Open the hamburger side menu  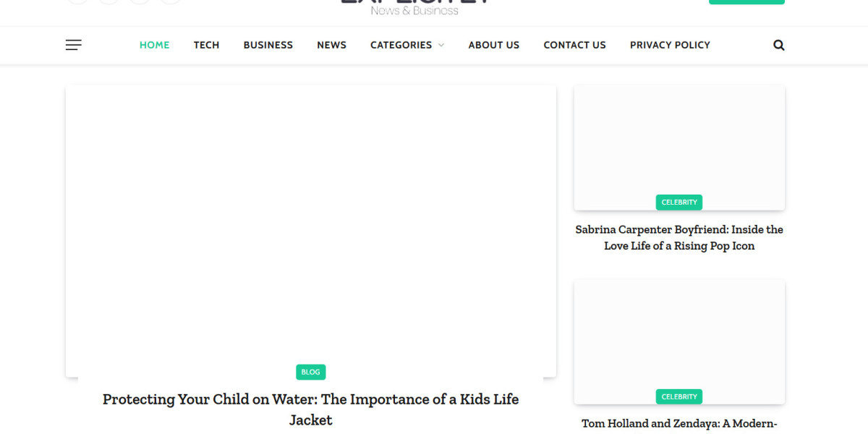click(74, 45)
